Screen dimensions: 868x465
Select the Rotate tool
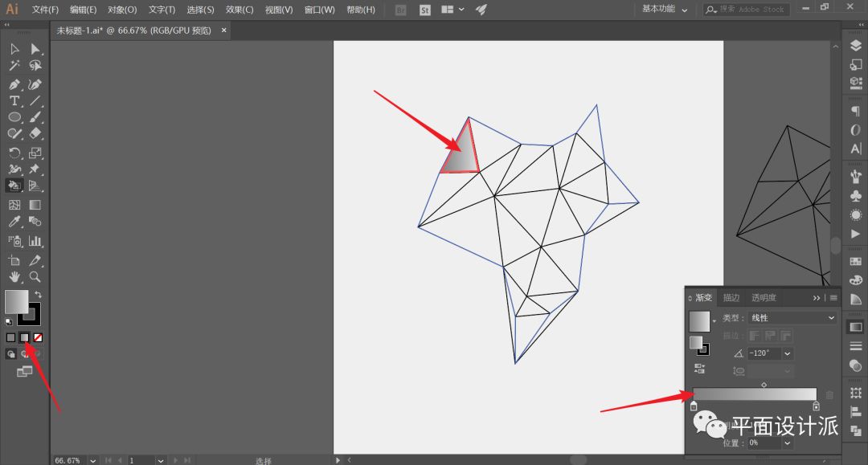[14, 153]
